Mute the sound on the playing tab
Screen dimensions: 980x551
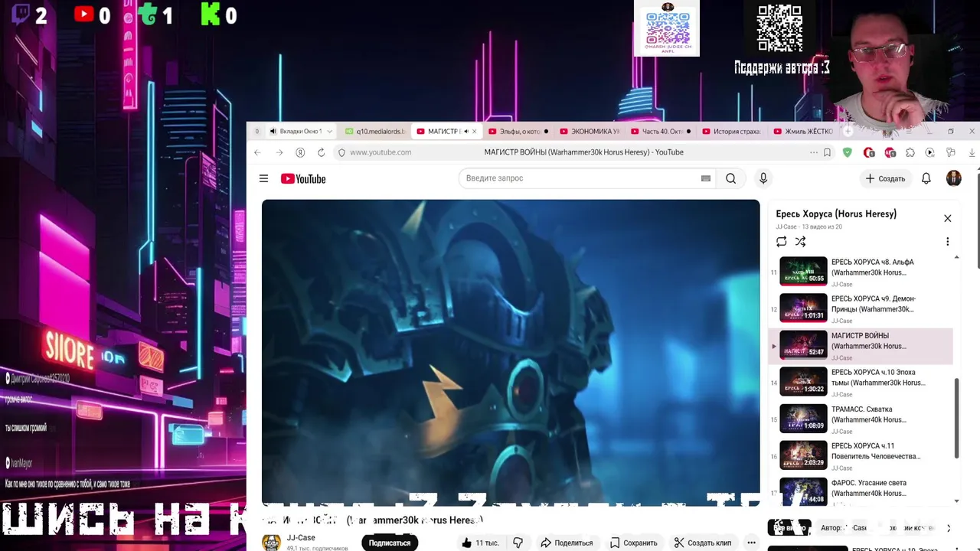(465, 132)
